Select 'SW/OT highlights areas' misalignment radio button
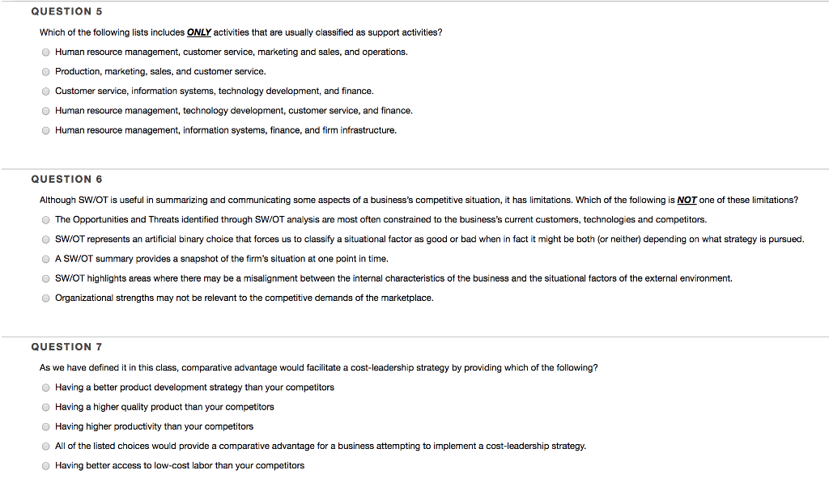This screenshot has width=829, height=504. tap(46, 278)
